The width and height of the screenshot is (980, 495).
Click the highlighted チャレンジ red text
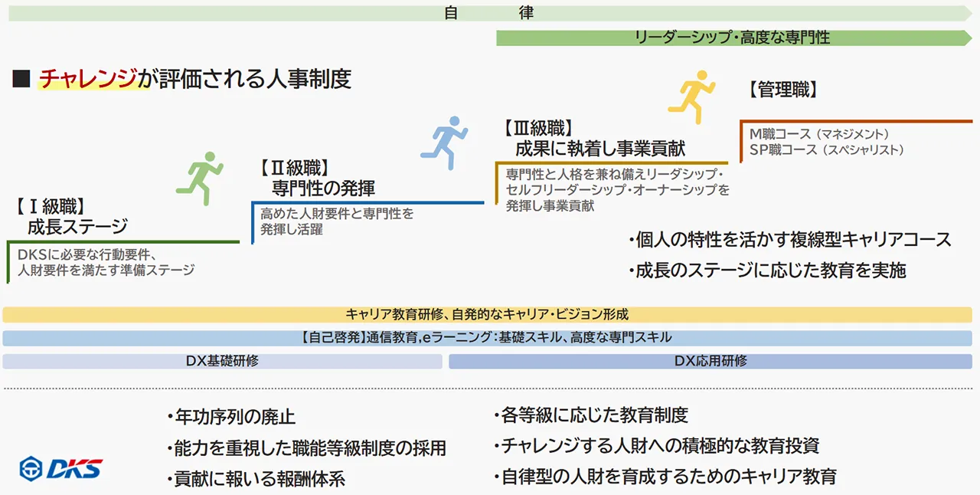click(88, 78)
